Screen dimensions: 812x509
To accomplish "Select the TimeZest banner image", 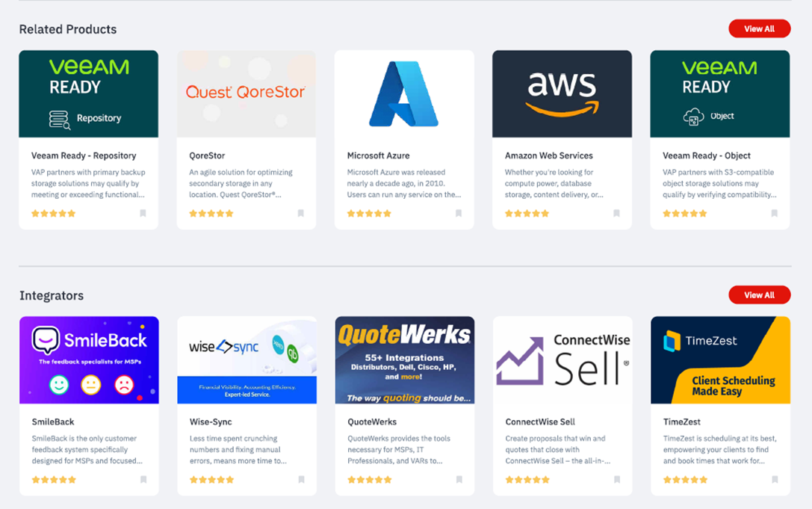I will (x=721, y=360).
